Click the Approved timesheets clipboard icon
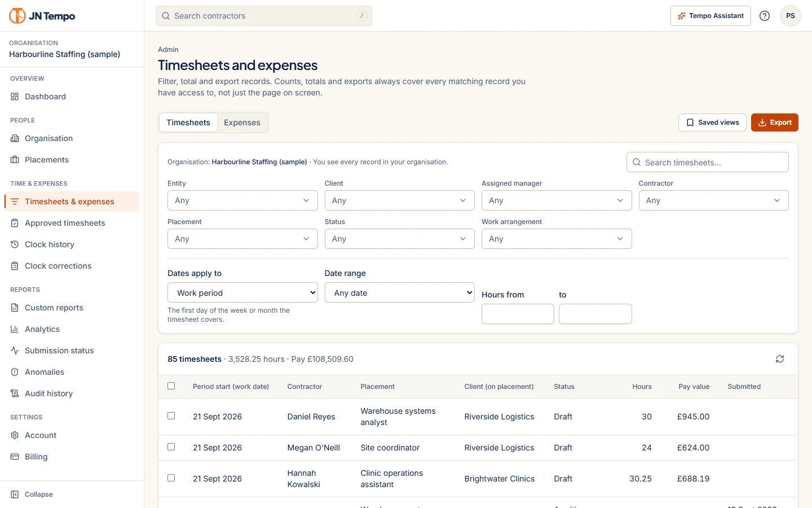This screenshot has height=508, width=812. click(15, 223)
